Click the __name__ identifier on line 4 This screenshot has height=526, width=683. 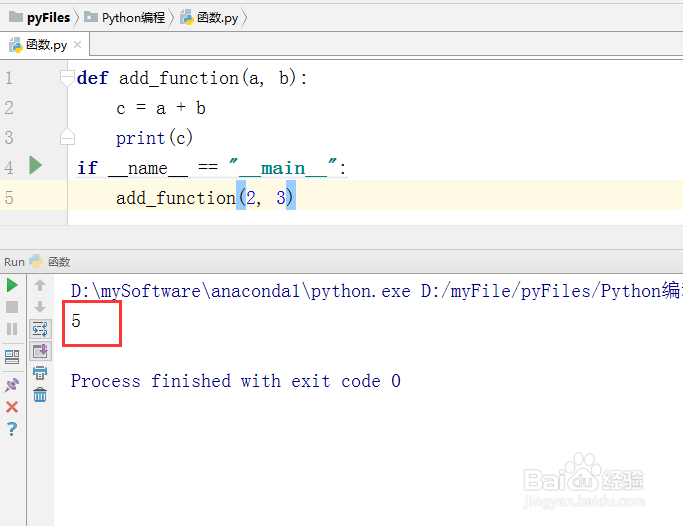point(148,168)
